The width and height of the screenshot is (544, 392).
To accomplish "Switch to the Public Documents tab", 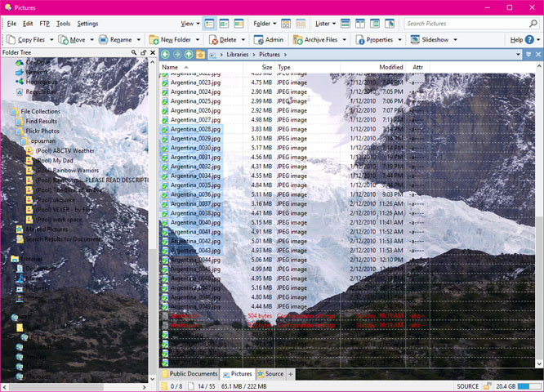I will coord(190,374).
